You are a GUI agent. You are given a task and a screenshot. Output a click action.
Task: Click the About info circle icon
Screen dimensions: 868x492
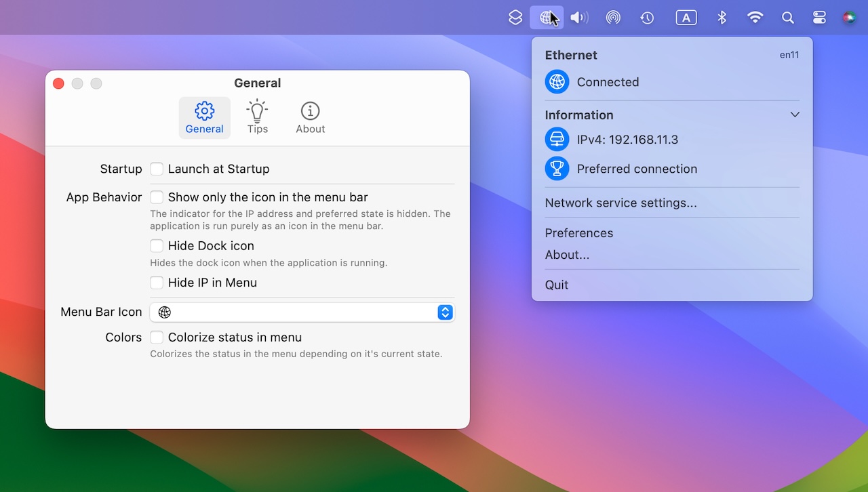[x=310, y=110]
